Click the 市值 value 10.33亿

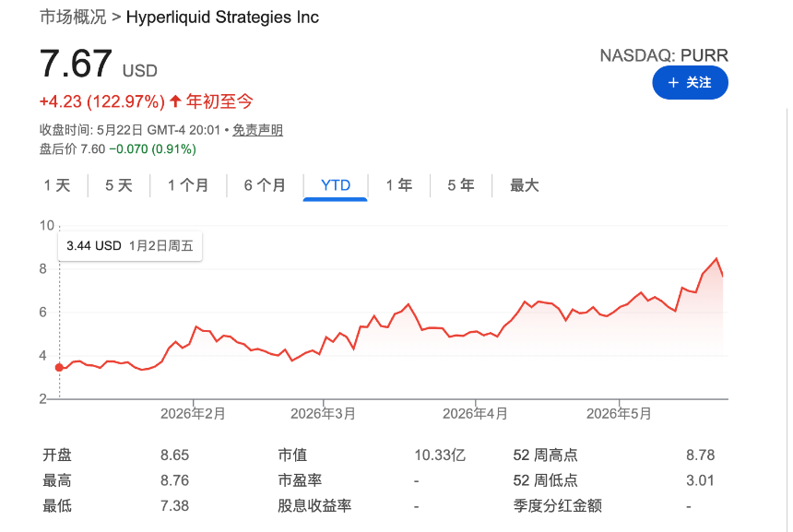[440, 455]
